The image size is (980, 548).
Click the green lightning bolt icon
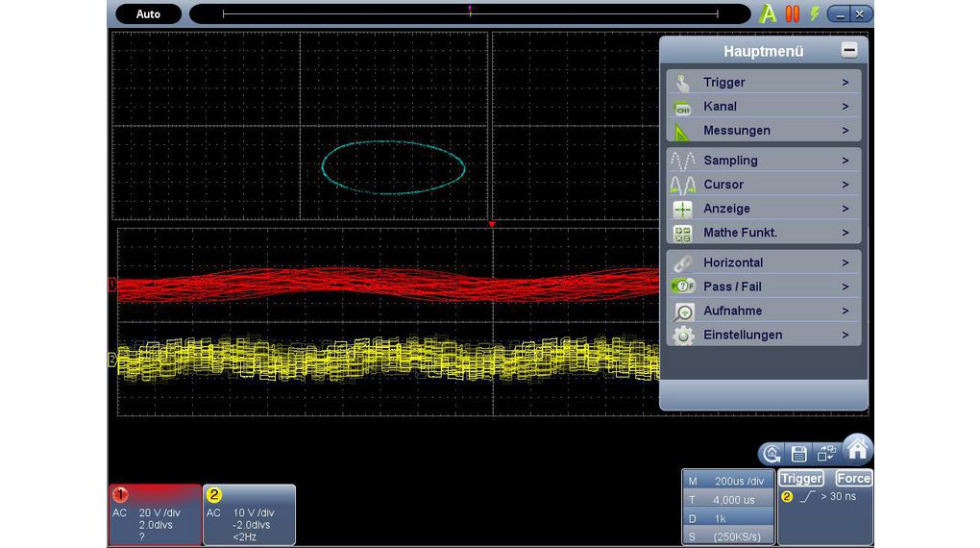pyautogui.click(x=815, y=14)
